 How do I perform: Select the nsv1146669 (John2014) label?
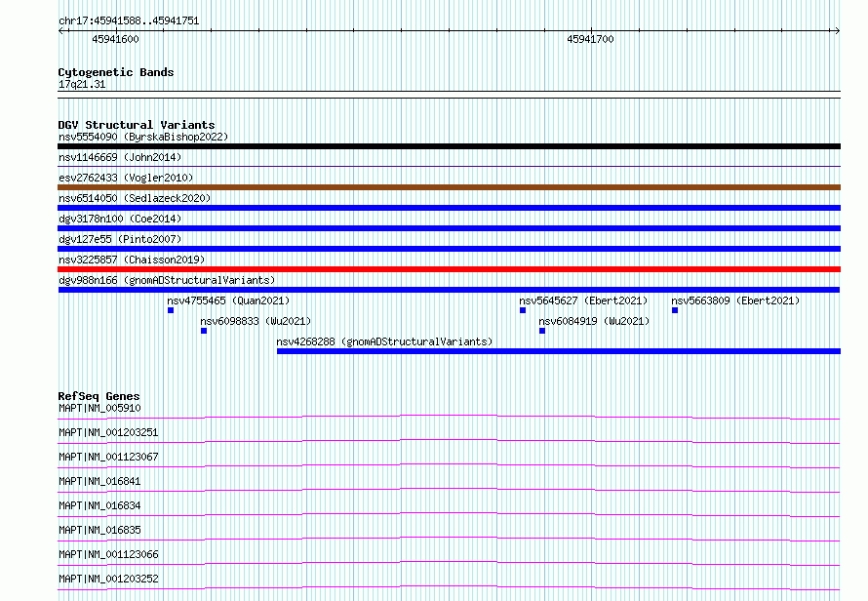[x=120, y=157]
